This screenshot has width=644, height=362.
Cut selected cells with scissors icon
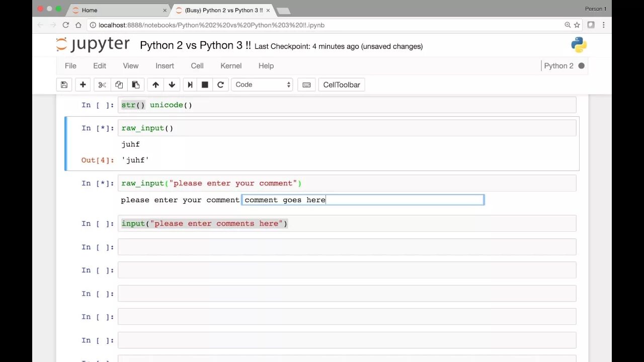click(102, 84)
